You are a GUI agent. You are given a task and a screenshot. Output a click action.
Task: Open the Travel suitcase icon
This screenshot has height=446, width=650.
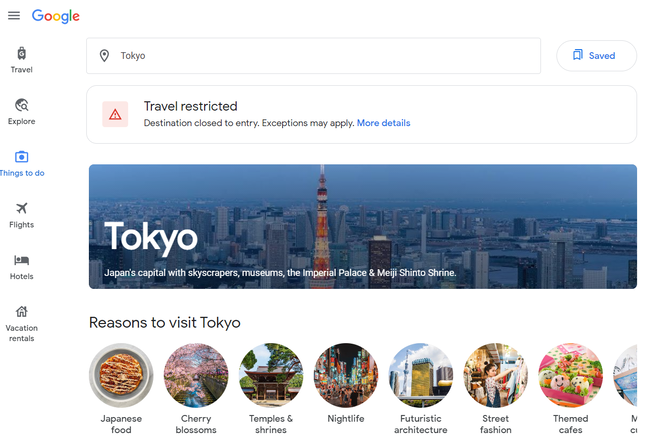click(22, 53)
